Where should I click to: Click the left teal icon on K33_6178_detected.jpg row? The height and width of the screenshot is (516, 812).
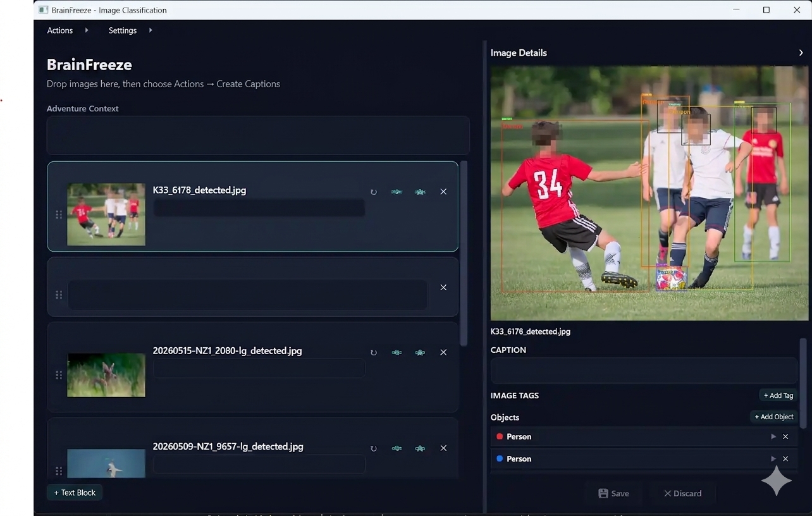397,192
